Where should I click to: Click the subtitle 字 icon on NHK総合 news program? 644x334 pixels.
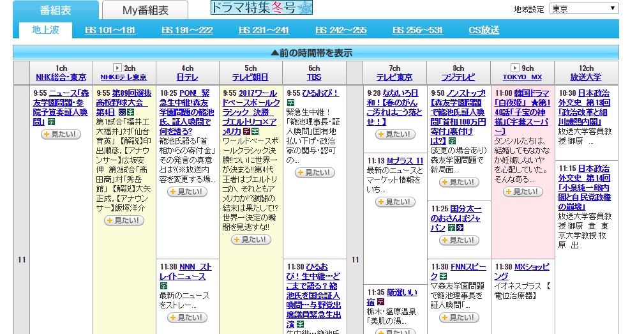coord(52,121)
